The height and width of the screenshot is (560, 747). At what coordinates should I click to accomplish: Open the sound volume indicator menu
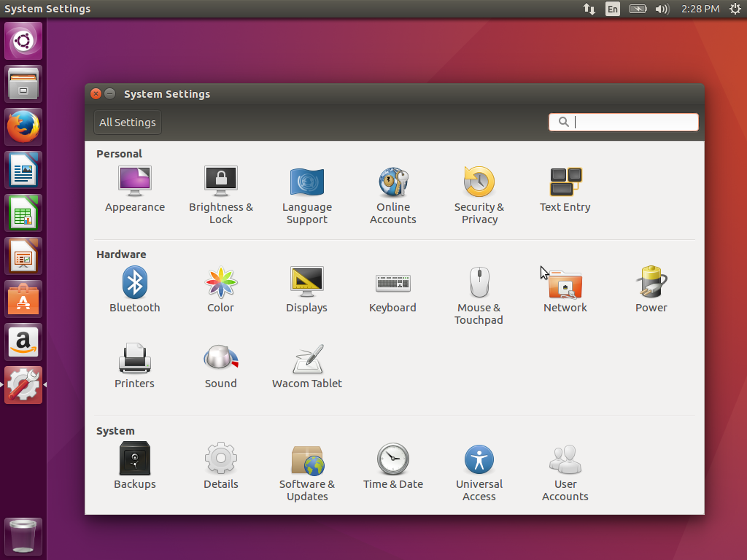(x=662, y=9)
